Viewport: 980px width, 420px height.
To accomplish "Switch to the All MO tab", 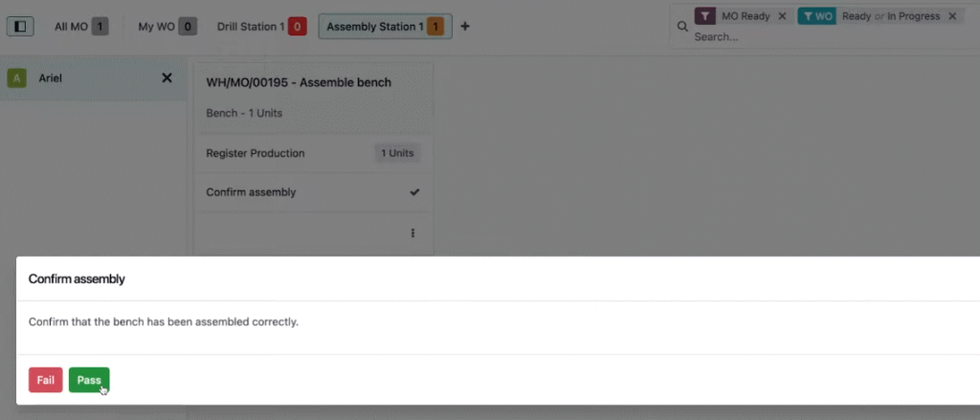I will [81, 26].
